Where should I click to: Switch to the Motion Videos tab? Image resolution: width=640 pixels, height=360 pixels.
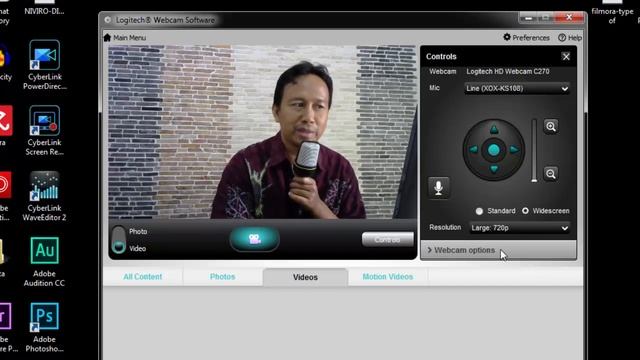(x=388, y=277)
